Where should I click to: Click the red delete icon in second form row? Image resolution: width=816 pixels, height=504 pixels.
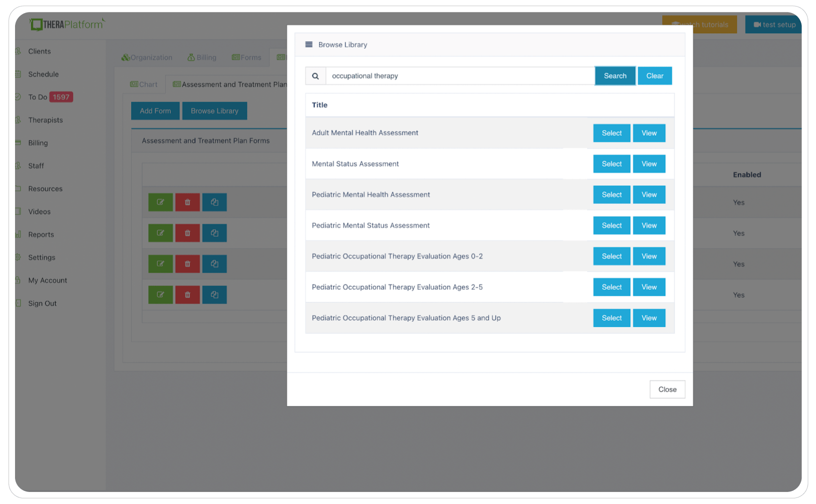(x=187, y=233)
